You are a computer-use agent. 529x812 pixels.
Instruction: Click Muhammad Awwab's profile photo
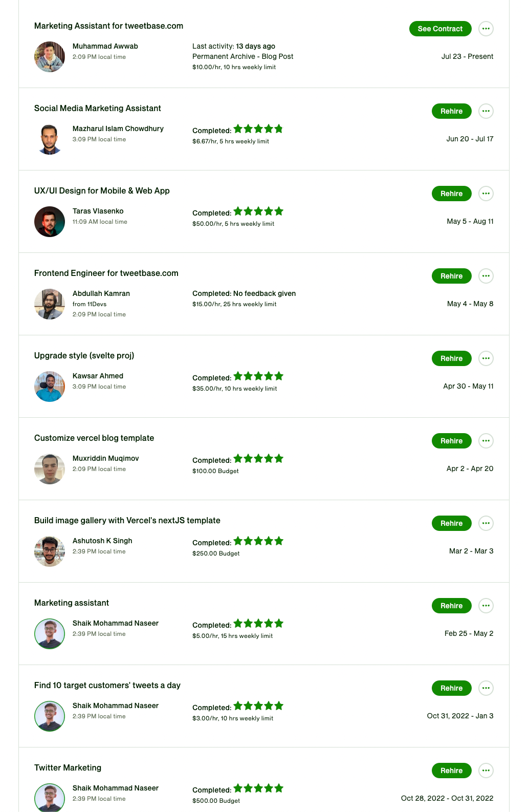click(50, 57)
